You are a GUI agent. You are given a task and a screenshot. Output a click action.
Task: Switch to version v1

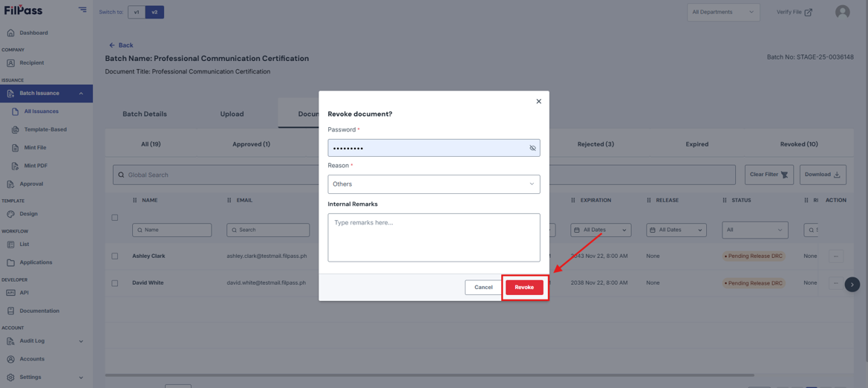(136, 12)
